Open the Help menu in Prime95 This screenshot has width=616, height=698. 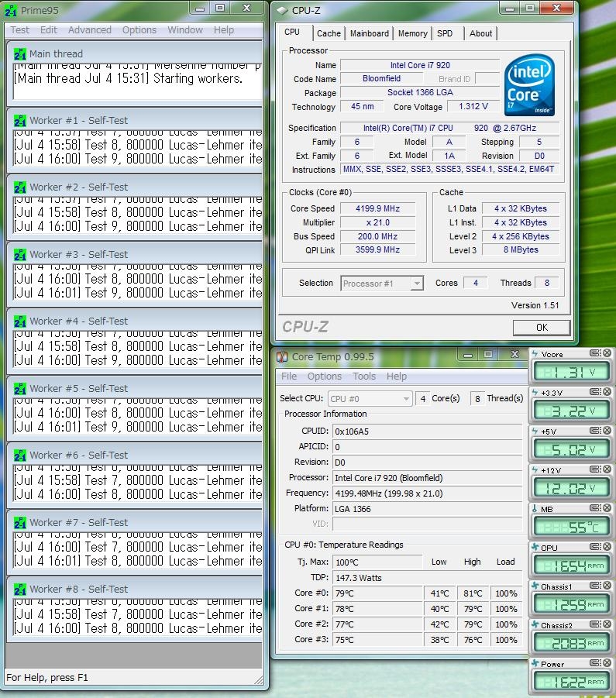223,29
